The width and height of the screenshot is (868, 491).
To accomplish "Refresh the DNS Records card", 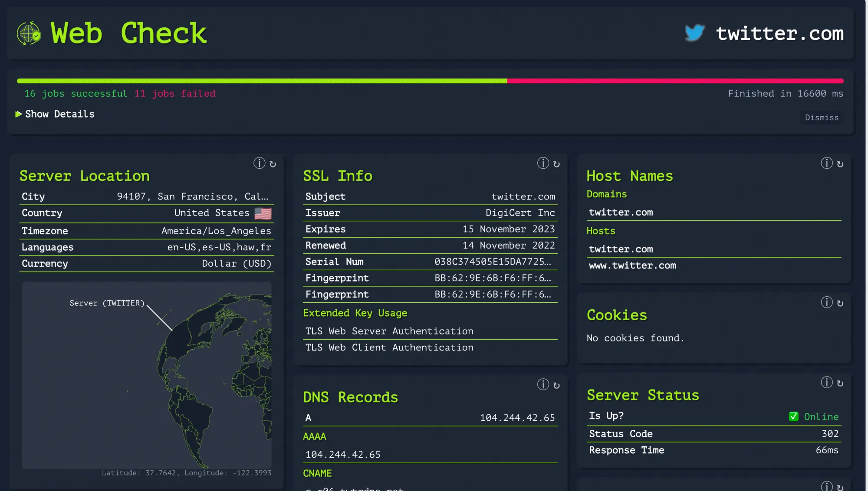I will point(556,385).
